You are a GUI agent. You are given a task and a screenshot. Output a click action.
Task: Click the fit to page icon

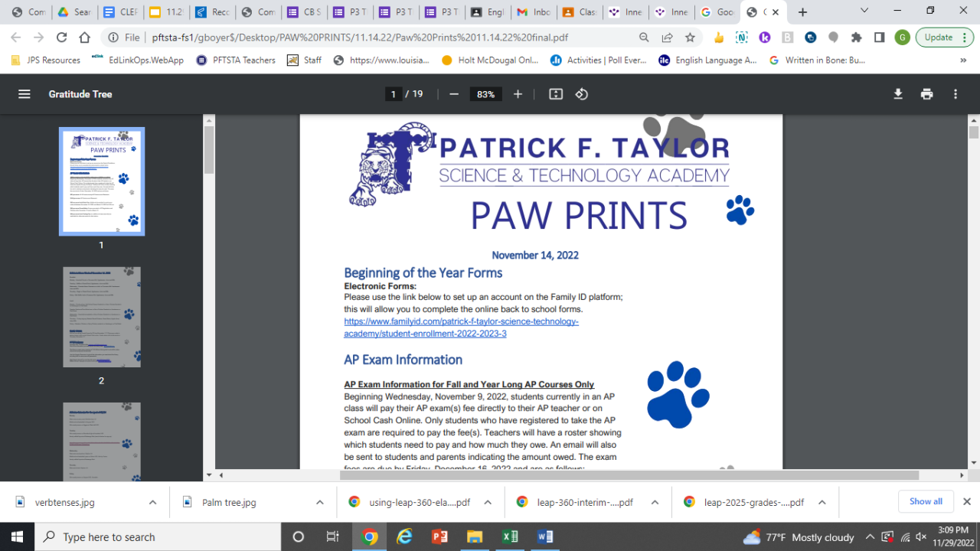pos(556,94)
